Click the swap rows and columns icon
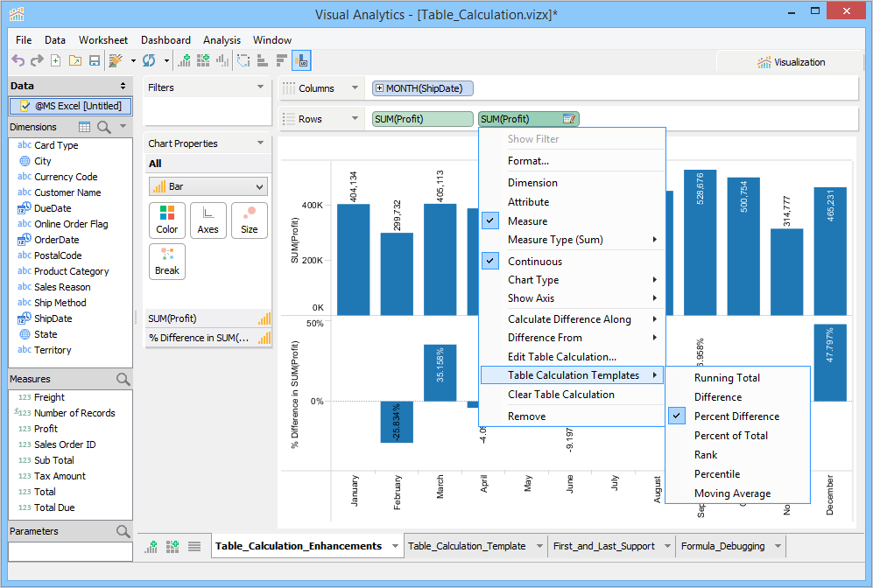This screenshot has height=588, width=873. (243, 60)
